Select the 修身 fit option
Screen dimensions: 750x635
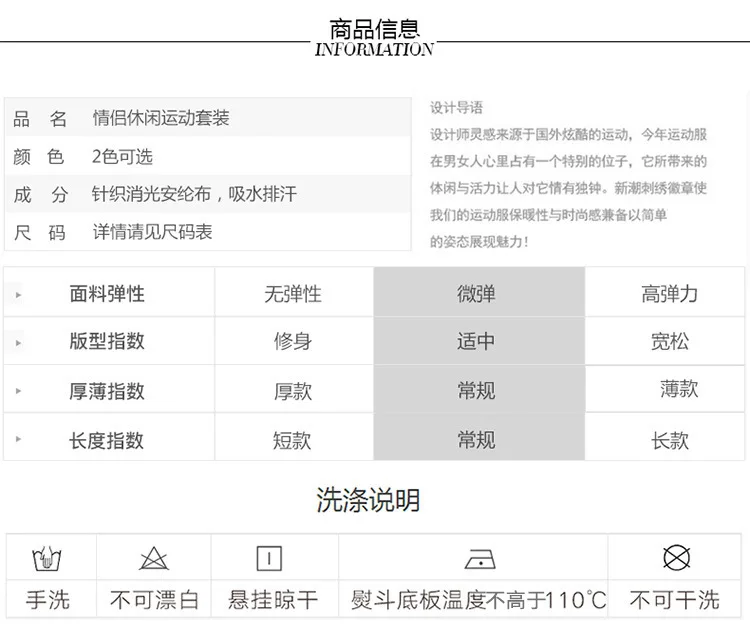coord(293,340)
